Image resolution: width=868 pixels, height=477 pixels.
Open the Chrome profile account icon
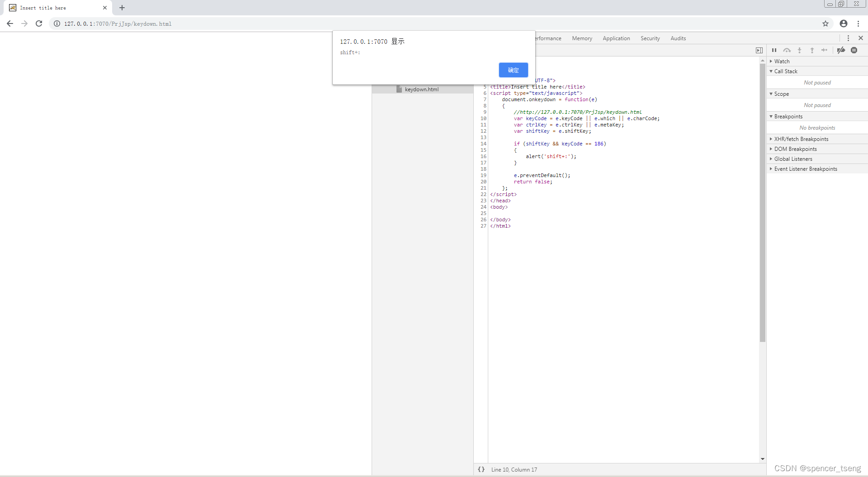click(844, 23)
